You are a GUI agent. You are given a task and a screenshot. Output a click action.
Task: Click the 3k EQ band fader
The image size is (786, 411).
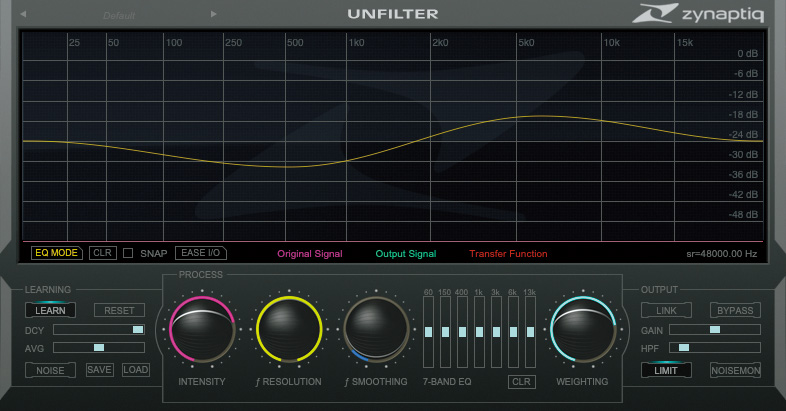coord(496,332)
